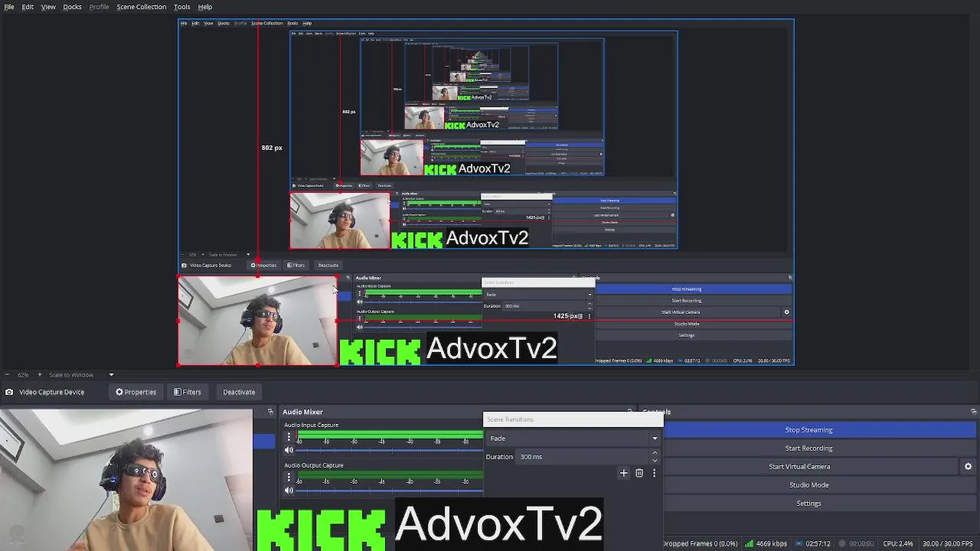The height and width of the screenshot is (551, 980).
Task: Enable Studio Mode
Action: coord(808,485)
